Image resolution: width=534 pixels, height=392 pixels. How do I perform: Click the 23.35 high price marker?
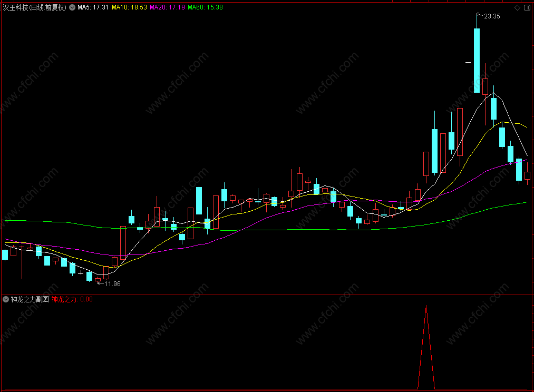tap(492, 16)
